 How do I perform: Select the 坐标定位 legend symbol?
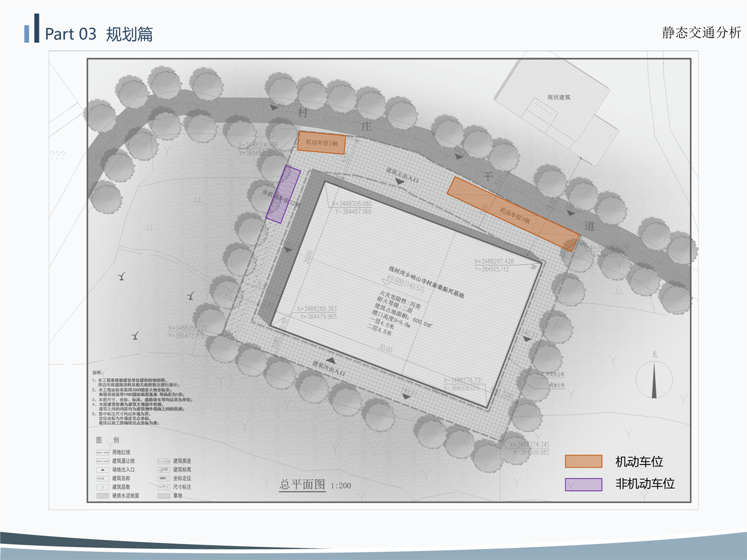click(x=163, y=478)
